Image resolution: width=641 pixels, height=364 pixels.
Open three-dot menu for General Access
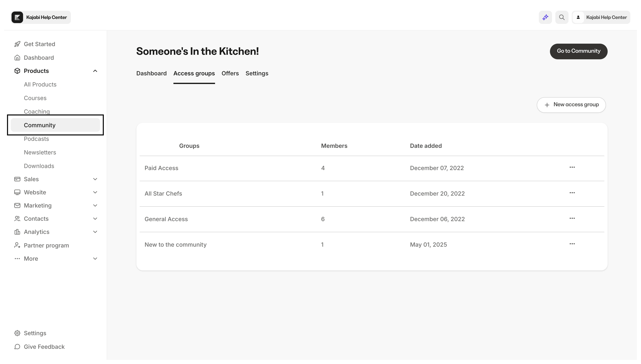tap(572, 218)
